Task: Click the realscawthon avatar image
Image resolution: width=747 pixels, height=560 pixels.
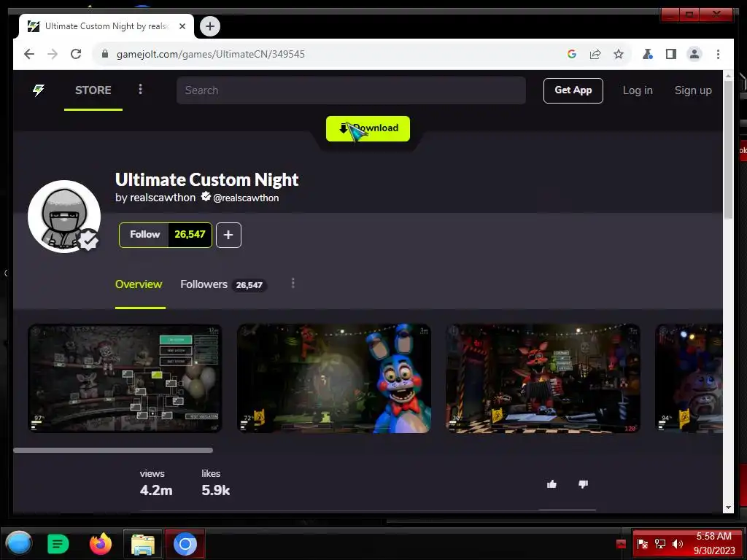Action: pyautogui.click(x=64, y=216)
